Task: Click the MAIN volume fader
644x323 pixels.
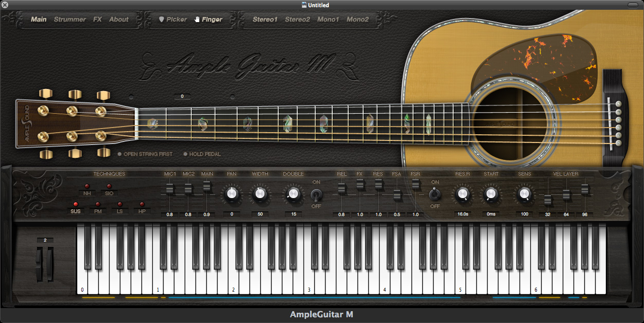Action: (207, 186)
